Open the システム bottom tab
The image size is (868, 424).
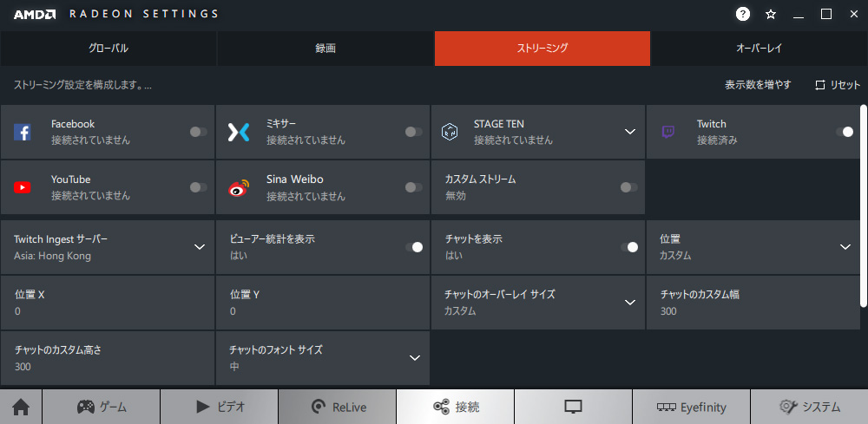809,408
